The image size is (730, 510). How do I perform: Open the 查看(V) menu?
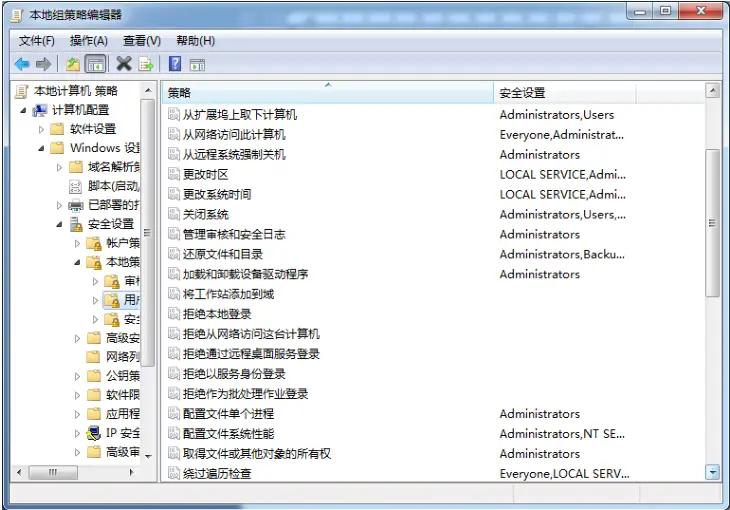click(142, 41)
